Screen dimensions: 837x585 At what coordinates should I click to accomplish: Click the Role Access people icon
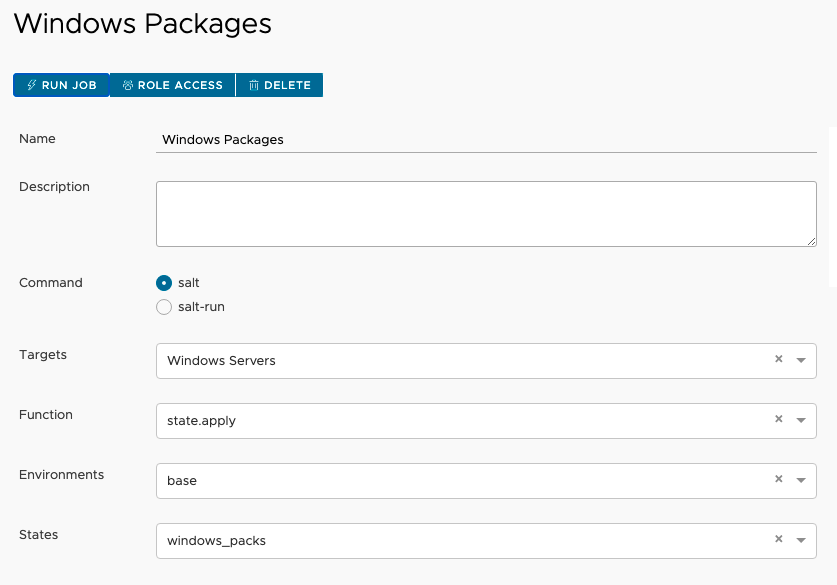pyautogui.click(x=128, y=86)
